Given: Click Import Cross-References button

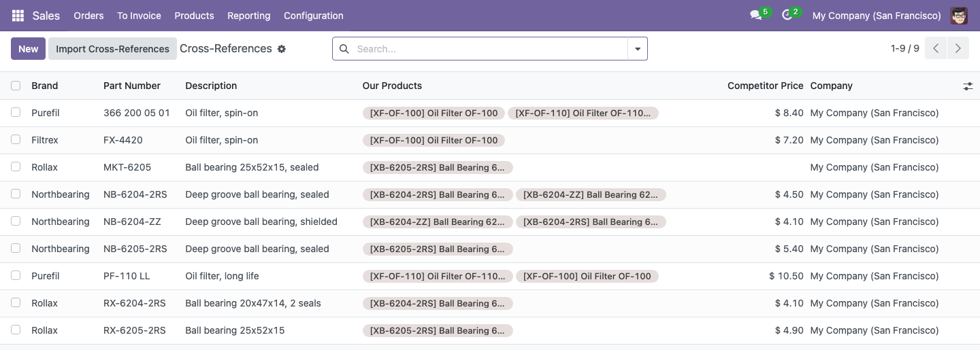Looking at the screenshot, I should tap(112, 49).
